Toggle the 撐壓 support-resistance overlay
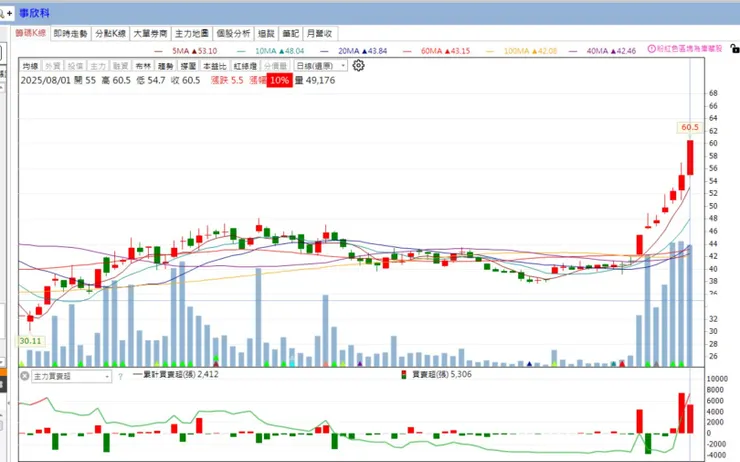The width and height of the screenshot is (740, 462). point(188,66)
